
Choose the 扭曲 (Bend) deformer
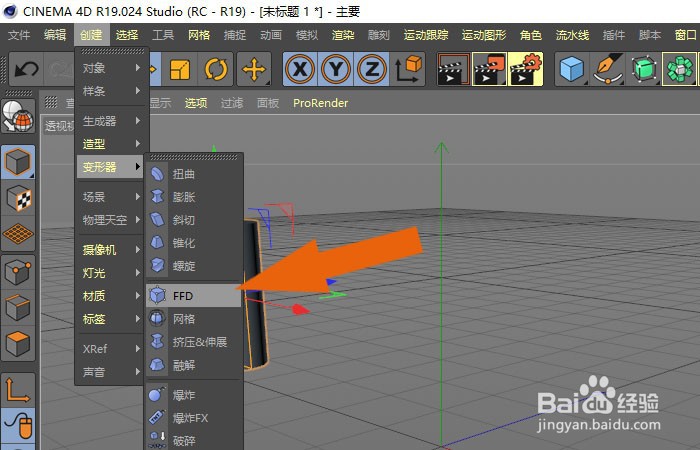click(x=194, y=174)
